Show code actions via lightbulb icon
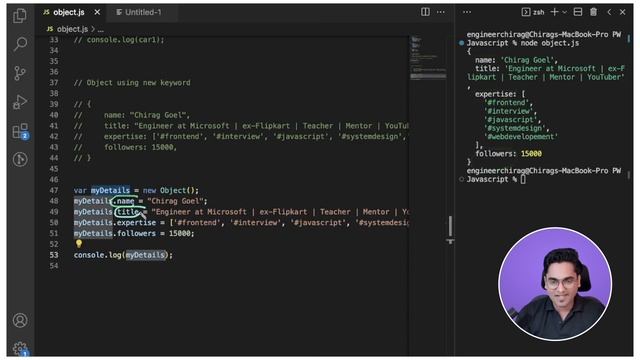This screenshot has height=360, width=640. pos(79,244)
